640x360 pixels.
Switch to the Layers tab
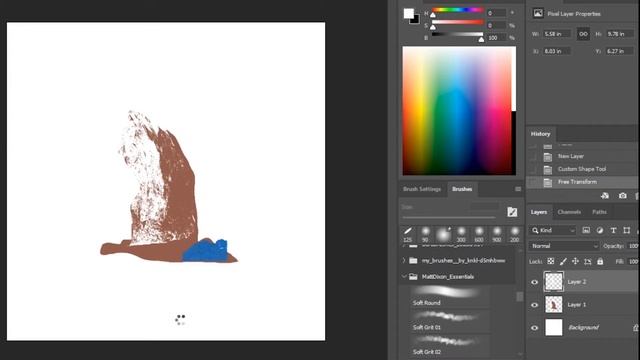pyautogui.click(x=539, y=212)
